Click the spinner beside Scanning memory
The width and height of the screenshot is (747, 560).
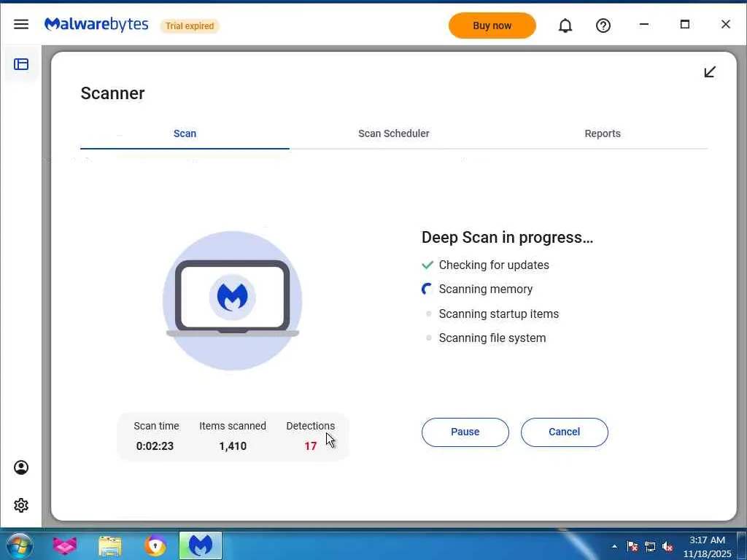tap(427, 289)
